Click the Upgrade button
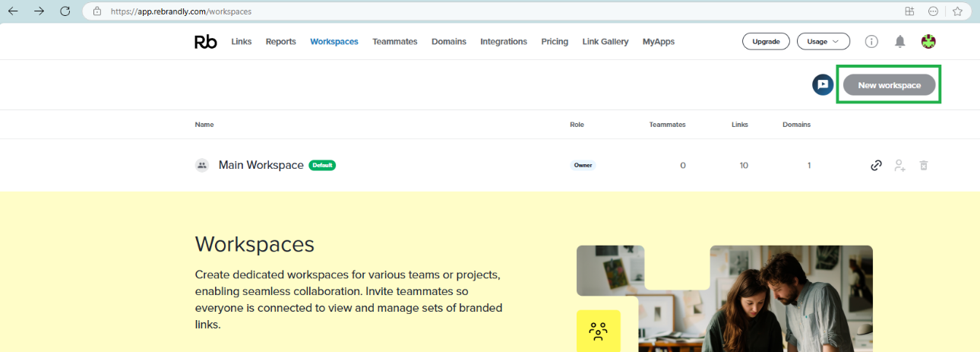 click(x=766, y=42)
